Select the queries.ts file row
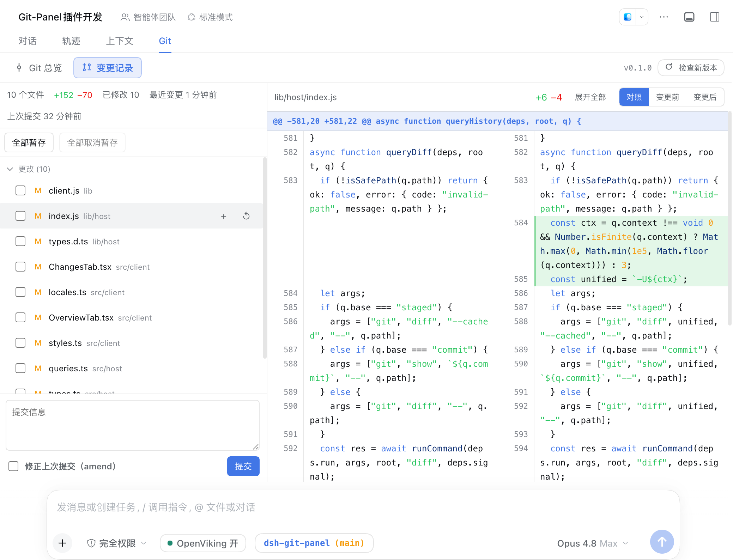Image resolution: width=733 pixels, height=560 pixels. (131, 368)
